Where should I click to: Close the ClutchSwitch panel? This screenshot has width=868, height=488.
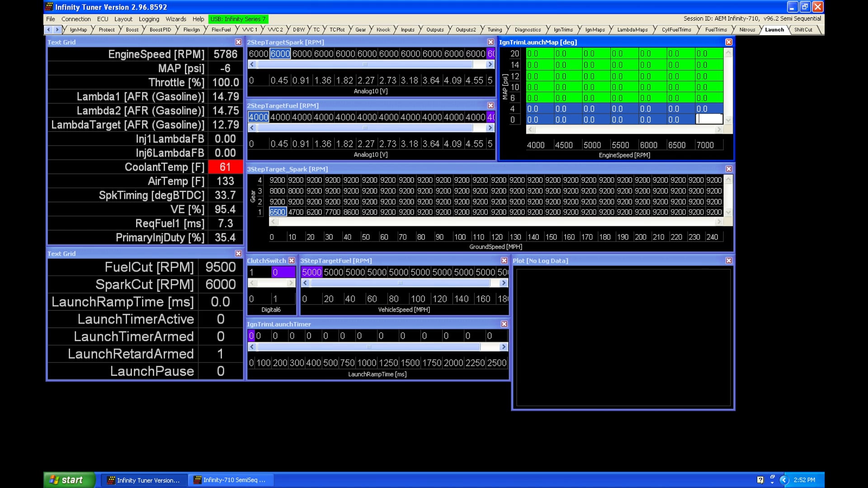(x=292, y=261)
